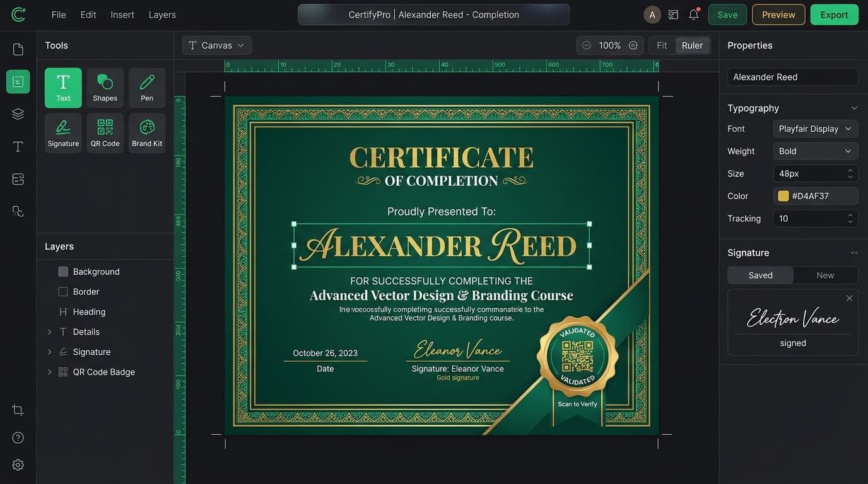Open the Canvas dropdown
Screen dimensions: 868x484
point(217,45)
